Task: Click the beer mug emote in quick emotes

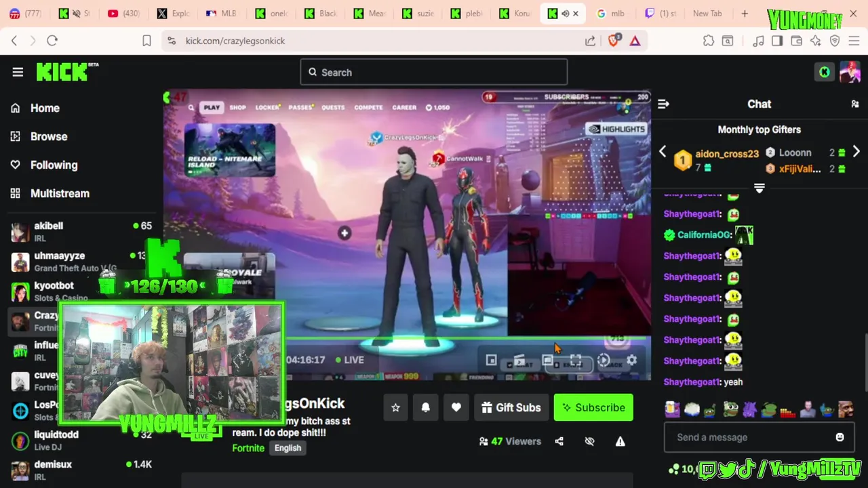Action: tap(672, 409)
